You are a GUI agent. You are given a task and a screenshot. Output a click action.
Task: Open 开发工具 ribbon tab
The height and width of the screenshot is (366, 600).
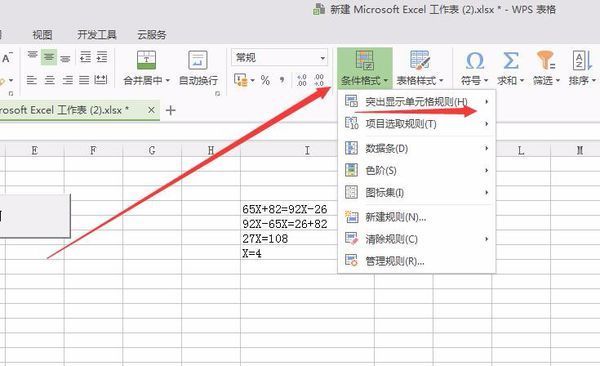tap(97, 35)
